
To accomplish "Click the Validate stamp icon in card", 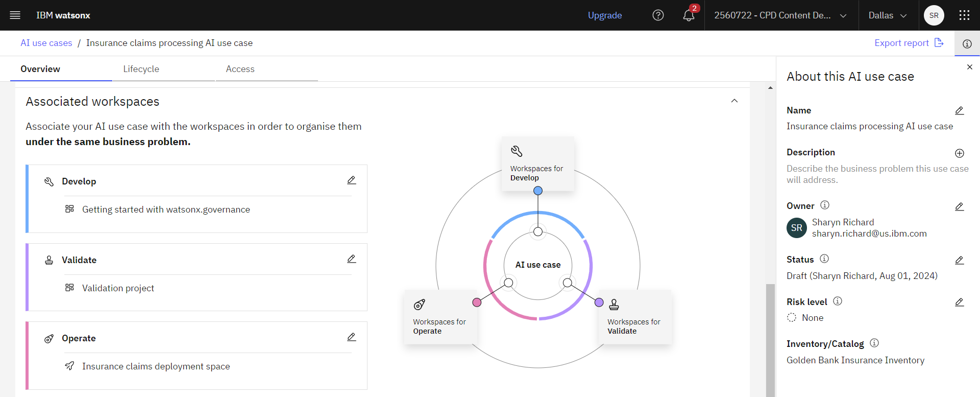I will click(x=49, y=261).
